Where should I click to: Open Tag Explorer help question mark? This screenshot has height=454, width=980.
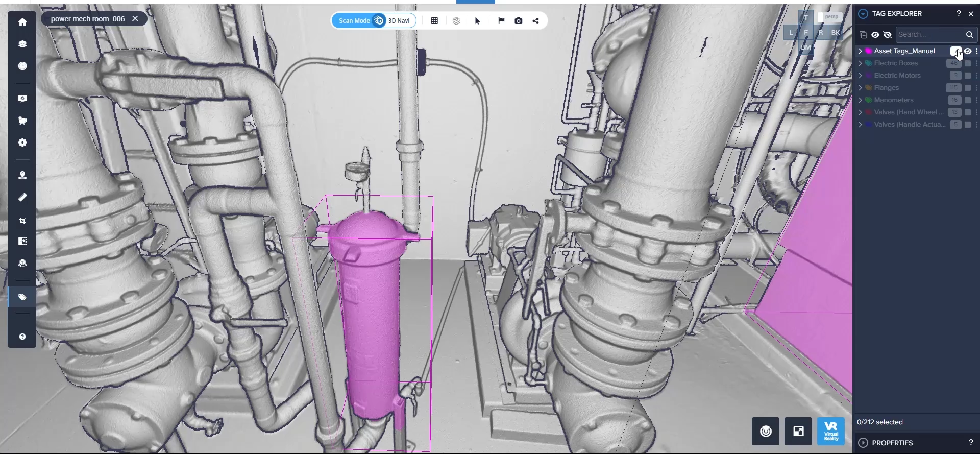(x=959, y=14)
